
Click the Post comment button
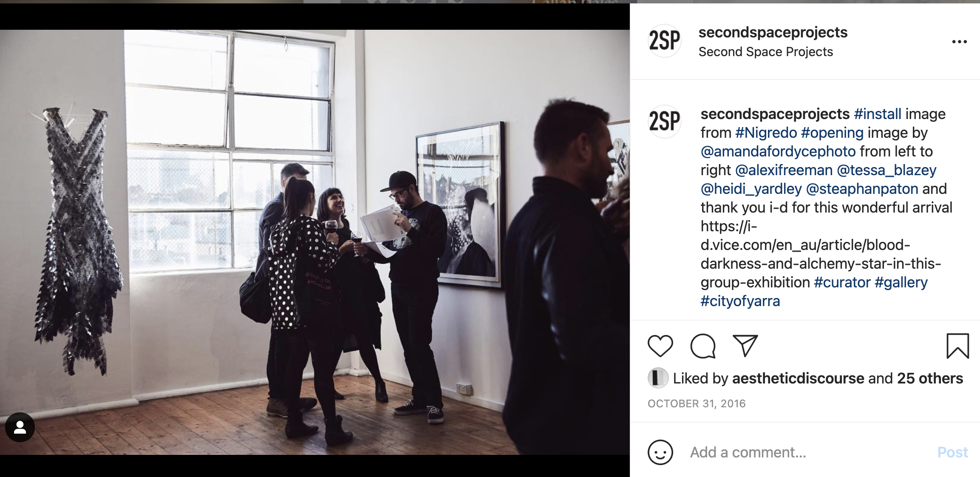952,452
